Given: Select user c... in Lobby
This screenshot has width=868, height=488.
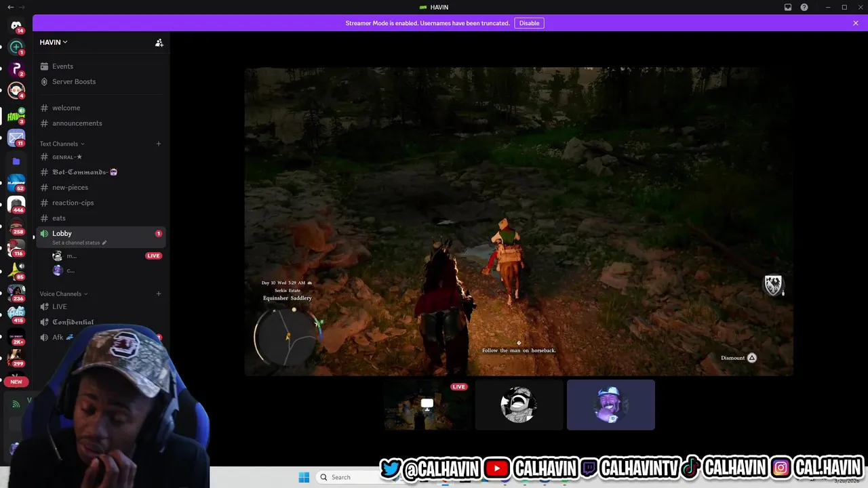Looking at the screenshot, I should tap(107, 270).
